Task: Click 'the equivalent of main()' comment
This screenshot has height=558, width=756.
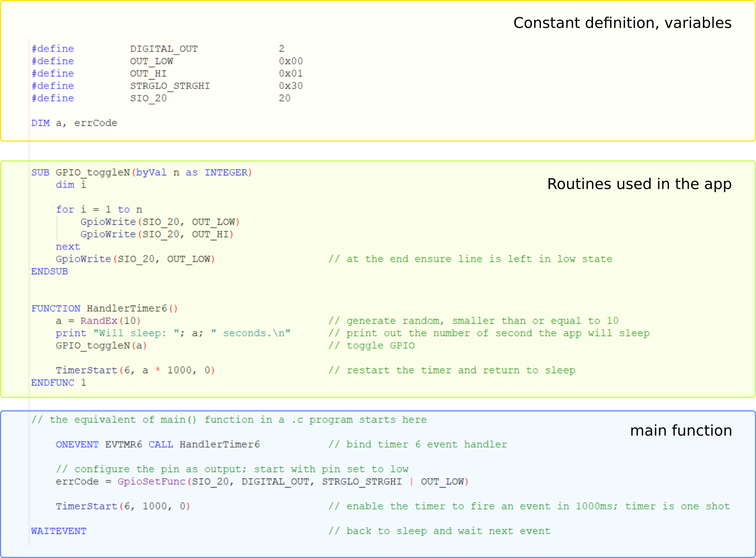Action: [x=229, y=419]
